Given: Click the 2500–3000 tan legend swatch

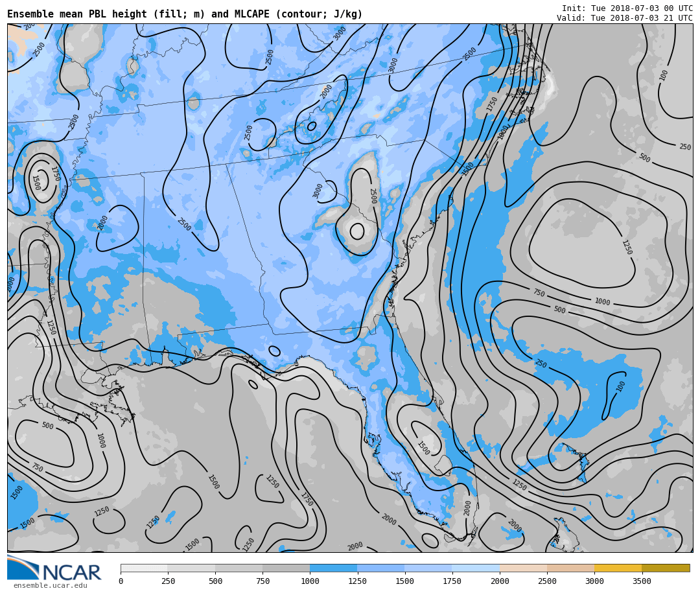Looking at the screenshot, I should coord(570,568).
